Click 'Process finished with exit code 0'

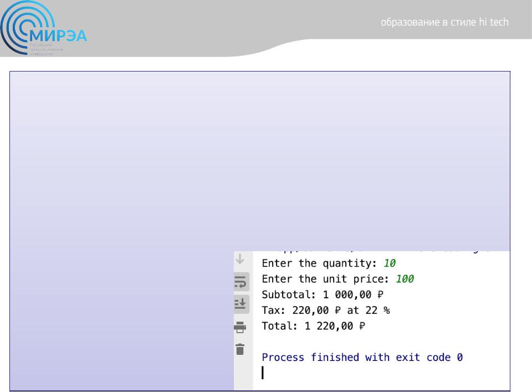(362, 358)
